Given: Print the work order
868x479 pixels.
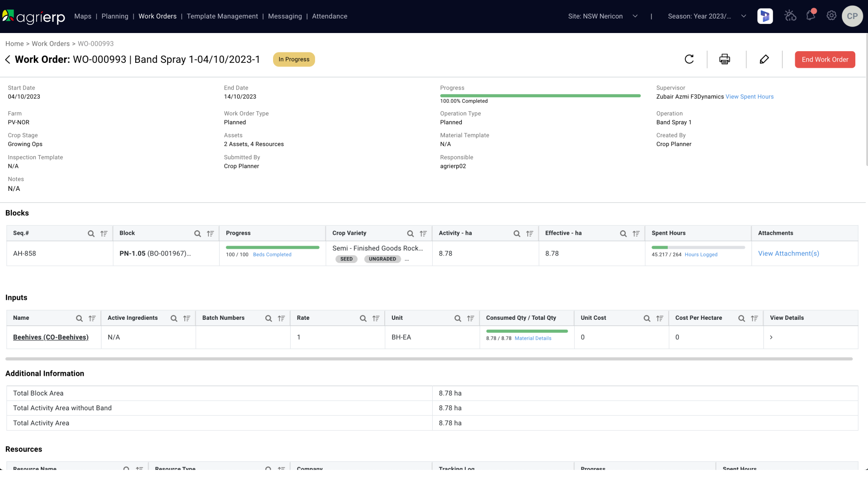Looking at the screenshot, I should pyautogui.click(x=724, y=59).
